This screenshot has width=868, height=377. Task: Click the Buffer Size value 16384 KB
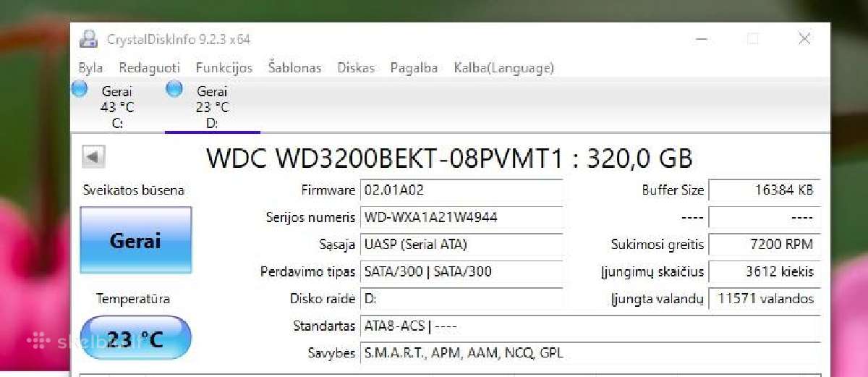tap(765, 190)
